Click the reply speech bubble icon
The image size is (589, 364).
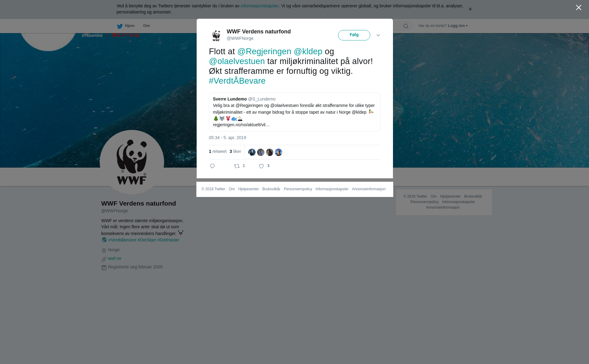[x=212, y=166]
